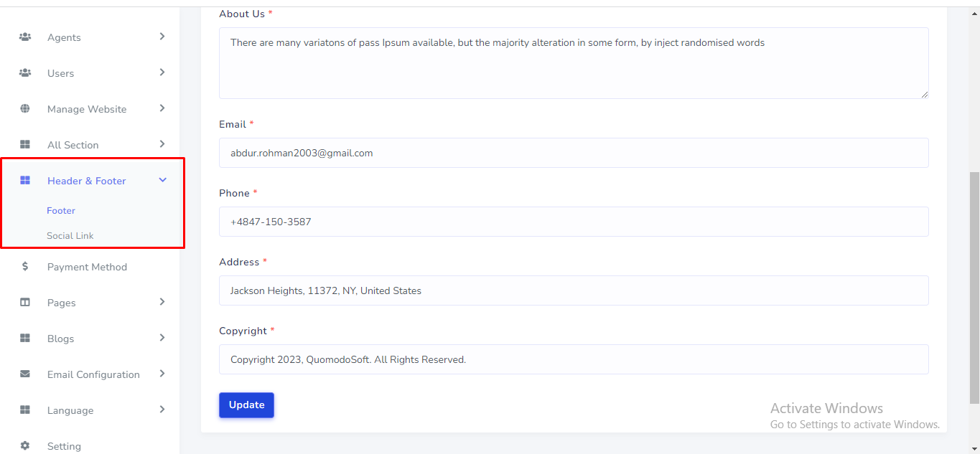
Task: Click the Users people icon
Action: coord(25,72)
